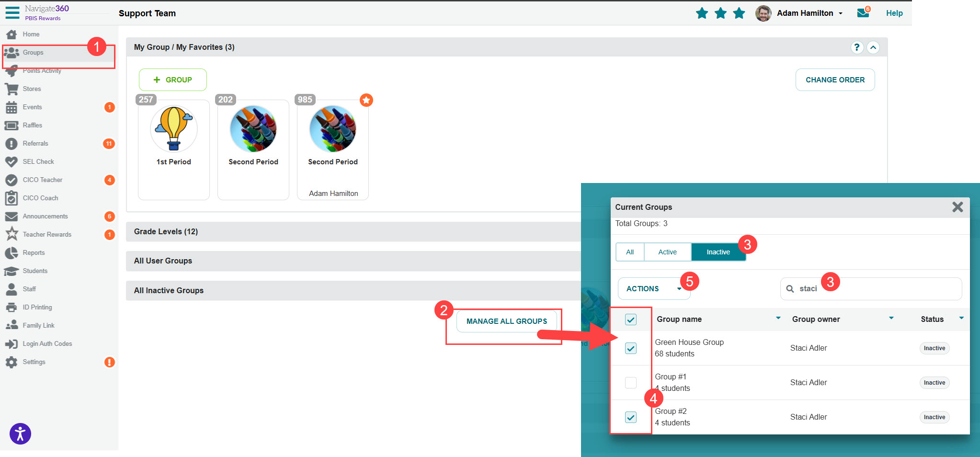The width and height of the screenshot is (980, 457).
Task: Open Settings in the sidebar
Action: pos(34,362)
